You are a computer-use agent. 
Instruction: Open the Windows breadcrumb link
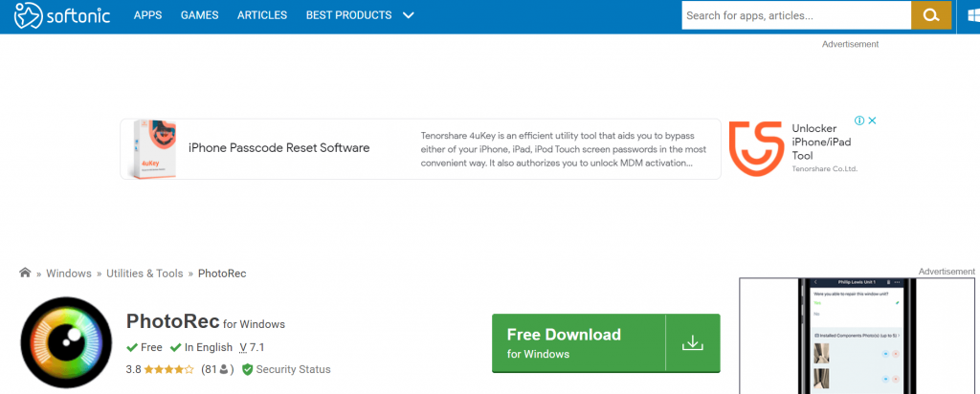point(69,274)
